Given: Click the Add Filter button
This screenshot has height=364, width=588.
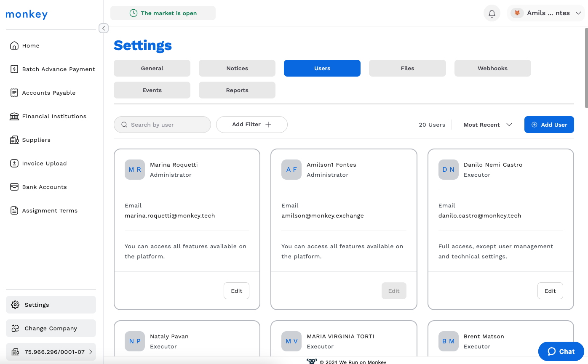Looking at the screenshot, I should click(x=251, y=125).
